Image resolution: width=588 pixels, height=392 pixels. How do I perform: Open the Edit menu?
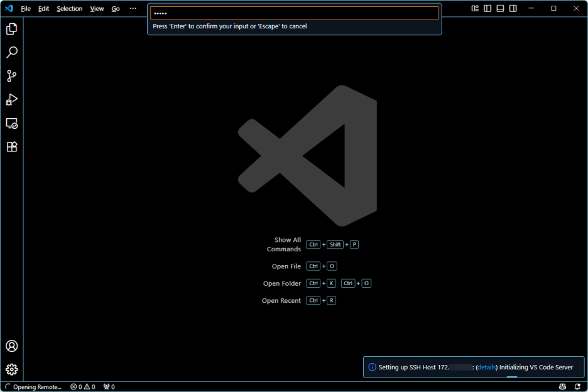[x=43, y=8]
